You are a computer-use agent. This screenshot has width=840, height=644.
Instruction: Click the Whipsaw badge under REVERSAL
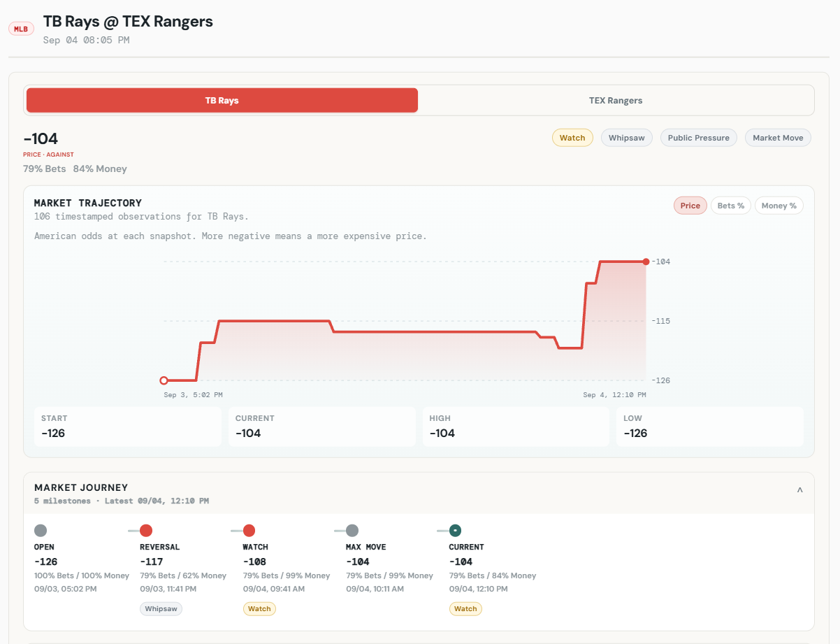161,608
